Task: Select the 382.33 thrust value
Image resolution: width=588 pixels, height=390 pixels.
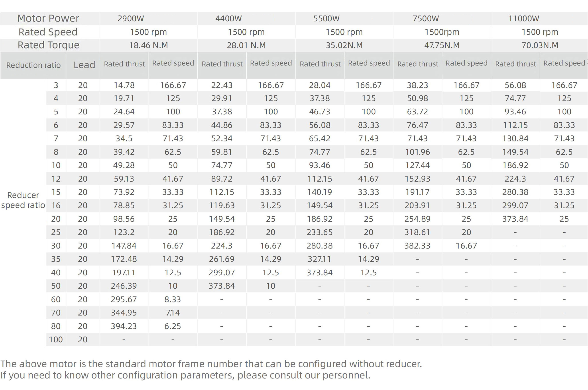Action: (x=417, y=246)
